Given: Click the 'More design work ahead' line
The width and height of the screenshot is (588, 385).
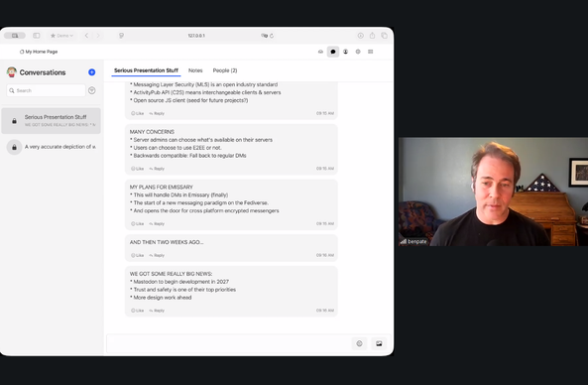Looking at the screenshot, I should (x=161, y=298).
